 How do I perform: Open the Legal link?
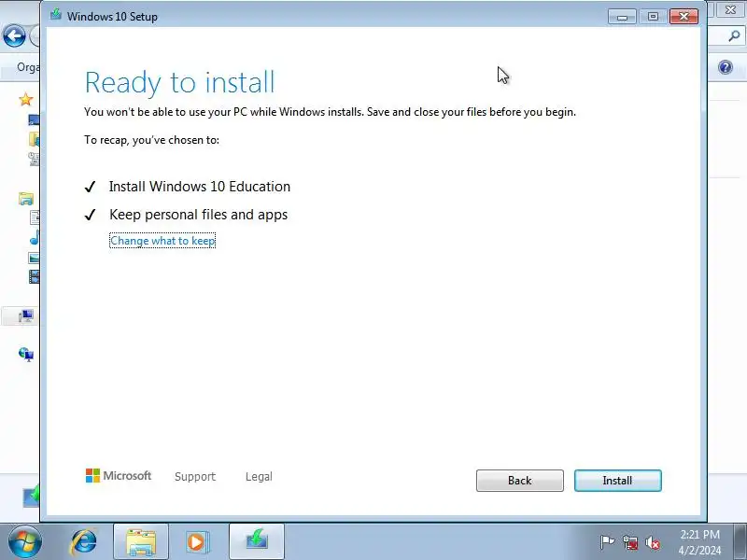point(259,477)
